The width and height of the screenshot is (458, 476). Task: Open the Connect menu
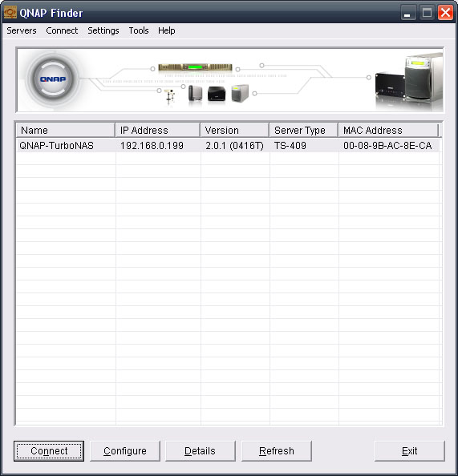point(62,30)
